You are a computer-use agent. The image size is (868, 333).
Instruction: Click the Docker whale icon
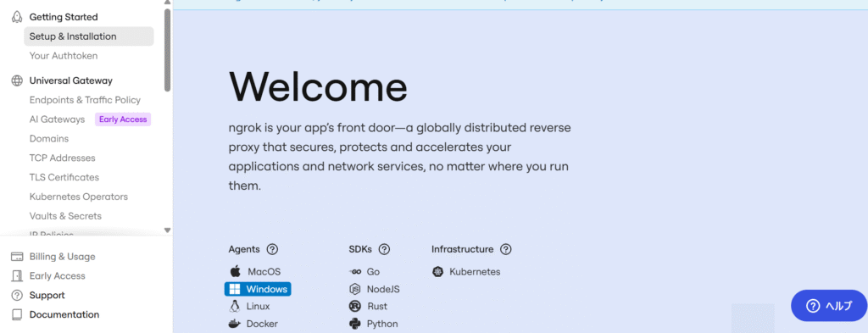[x=235, y=324]
